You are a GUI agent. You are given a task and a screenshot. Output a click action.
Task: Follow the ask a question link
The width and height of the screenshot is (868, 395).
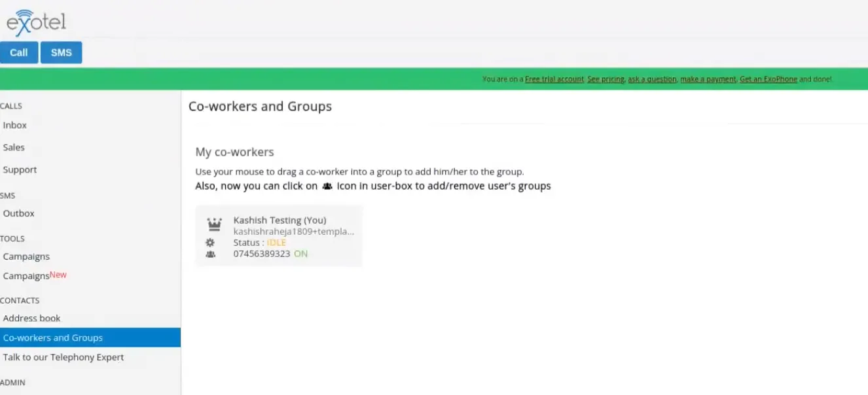(x=652, y=79)
